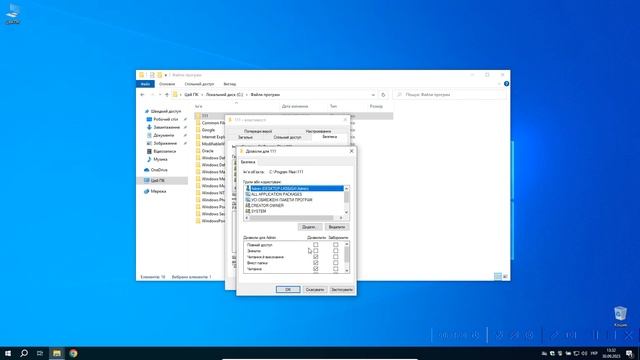This screenshot has height=360, width=640.
Task: Open the Вигляд ribbon tab
Action: pyautogui.click(x=229, y=84)
